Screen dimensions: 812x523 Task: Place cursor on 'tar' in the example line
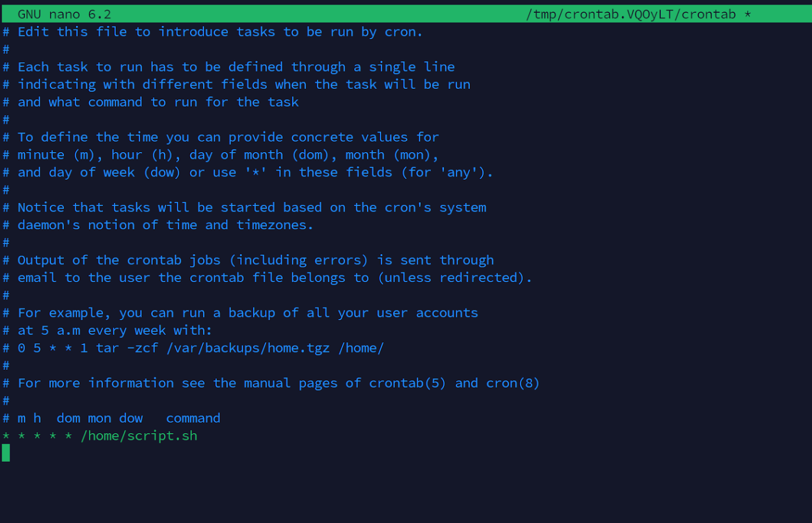point(107,348)
